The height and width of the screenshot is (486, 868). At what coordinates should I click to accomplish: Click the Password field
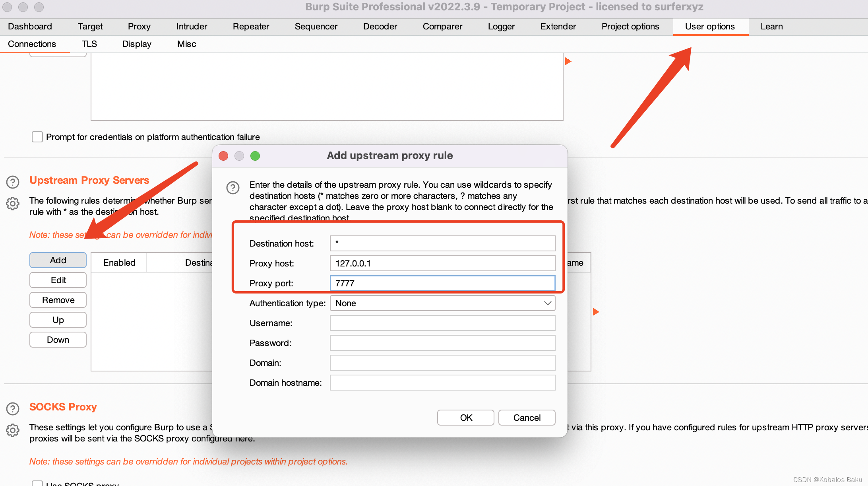pos(442,343)
